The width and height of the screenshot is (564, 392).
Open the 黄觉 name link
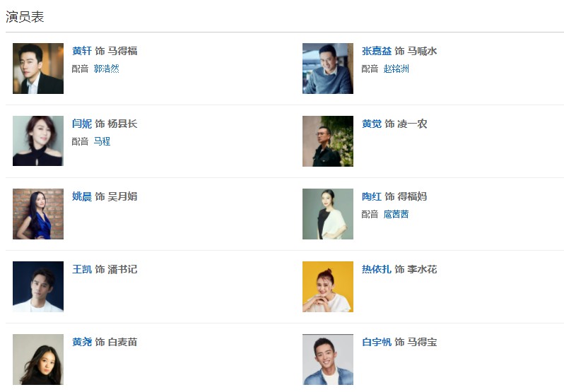tap(372, 124)
